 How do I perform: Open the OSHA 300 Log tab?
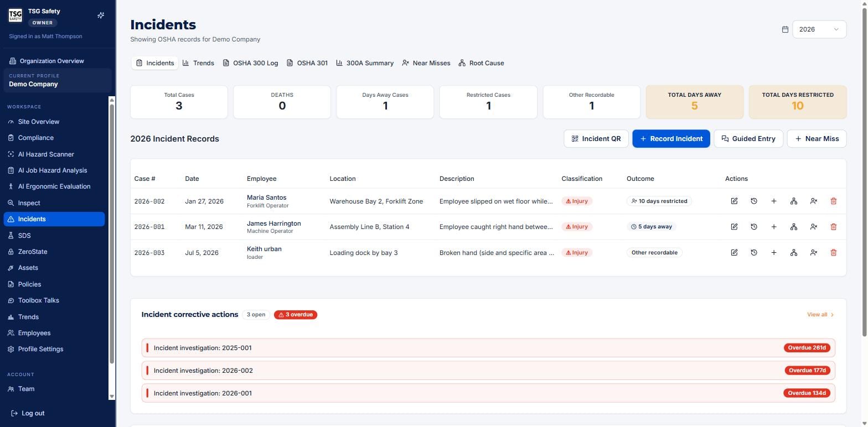coord(250,63)
